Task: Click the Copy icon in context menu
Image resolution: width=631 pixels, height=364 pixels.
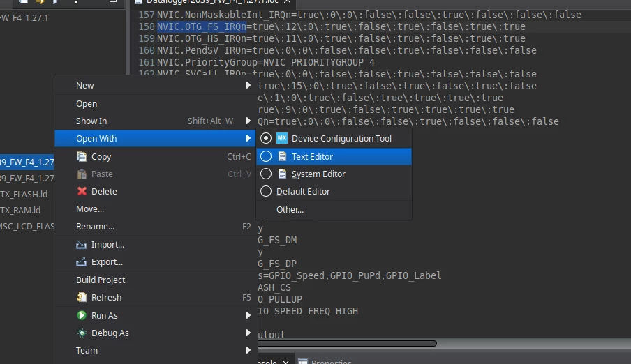Action: coord(82,156)
